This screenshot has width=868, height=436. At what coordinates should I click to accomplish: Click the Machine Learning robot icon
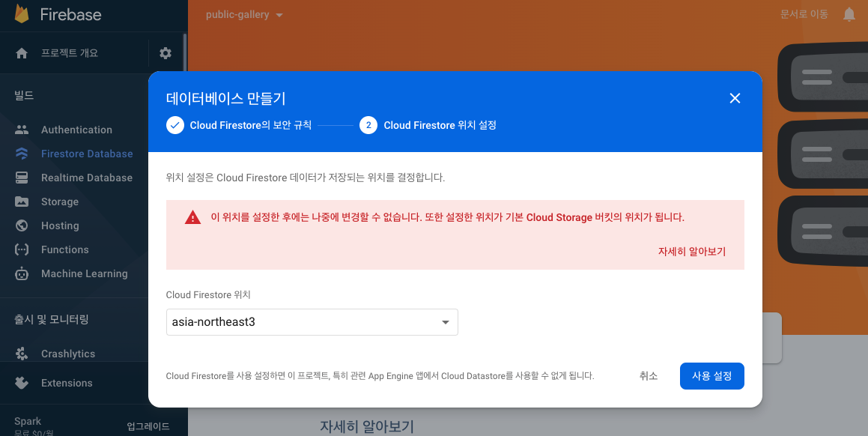pyautogui.click(x=22, y=273)
